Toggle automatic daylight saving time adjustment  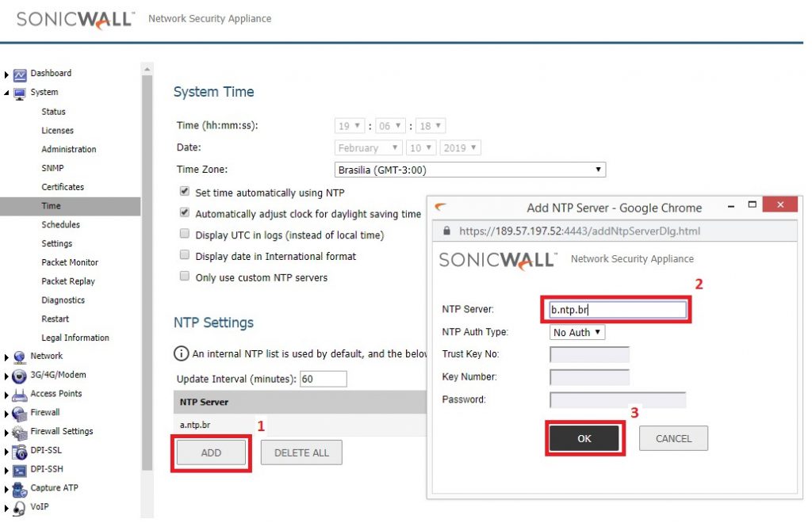click(184, 212)
